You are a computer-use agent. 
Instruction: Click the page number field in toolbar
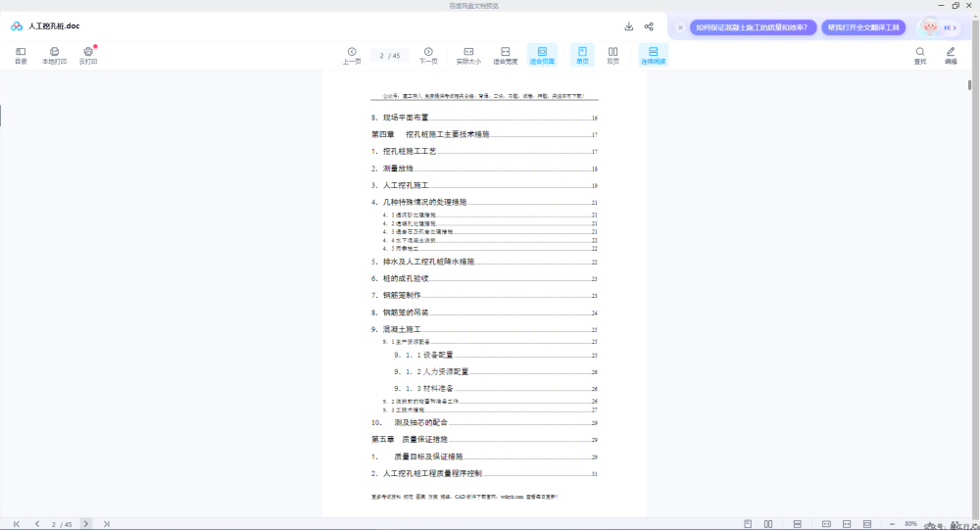[390, 56]
